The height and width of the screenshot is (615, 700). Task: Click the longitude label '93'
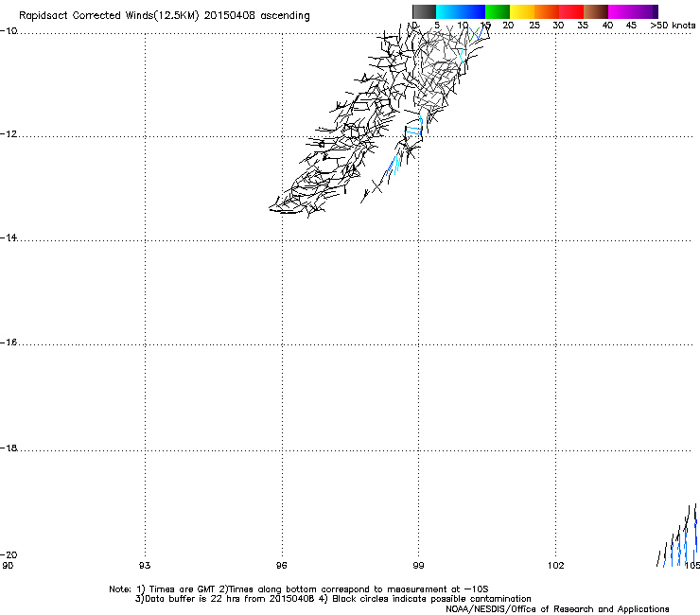[x=145, y=566]
